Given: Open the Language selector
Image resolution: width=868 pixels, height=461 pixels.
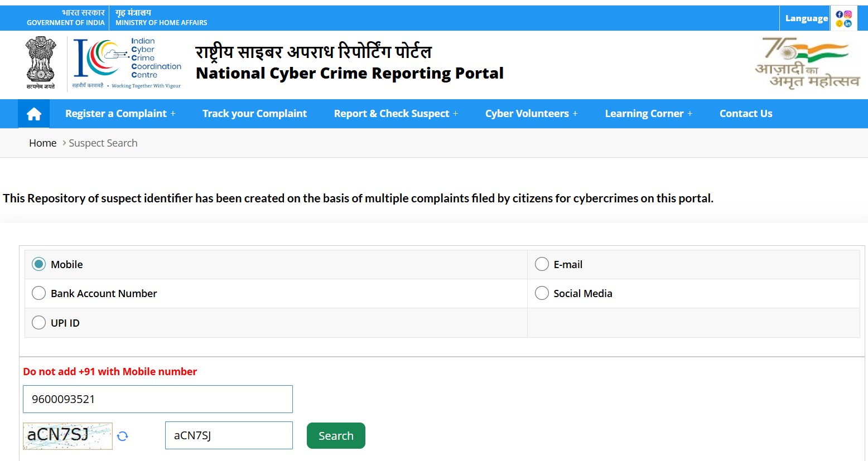Looking at the screenshot, I should (807, 18).
